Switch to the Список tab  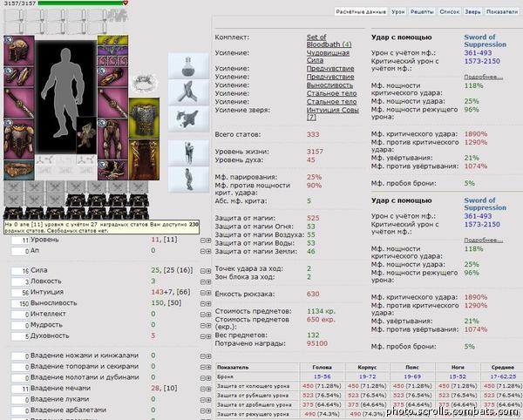[x=449, y=11]
